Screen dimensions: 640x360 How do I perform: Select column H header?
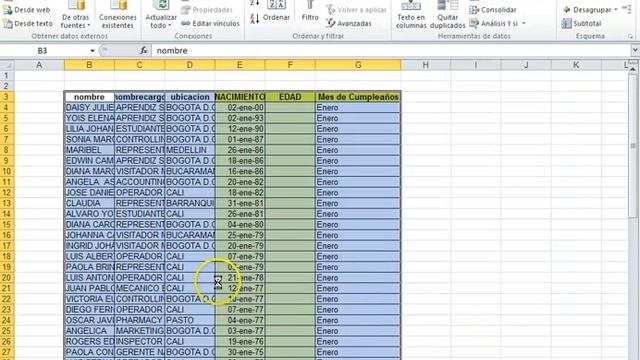[x=426, y=65]
